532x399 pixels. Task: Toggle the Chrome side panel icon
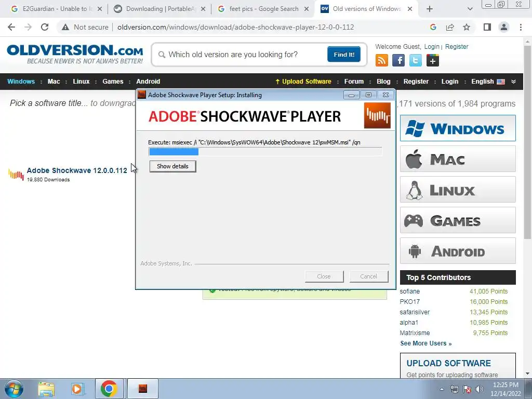(x=487, y=27)
